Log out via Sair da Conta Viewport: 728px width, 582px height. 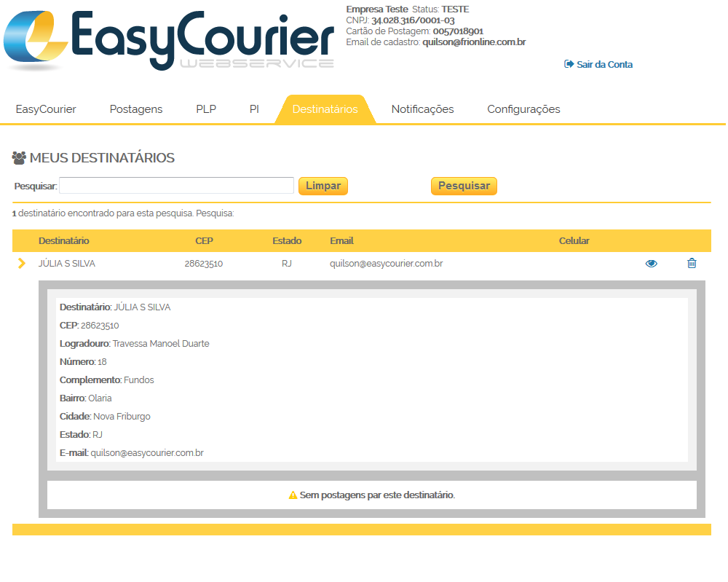pos(598,64)
